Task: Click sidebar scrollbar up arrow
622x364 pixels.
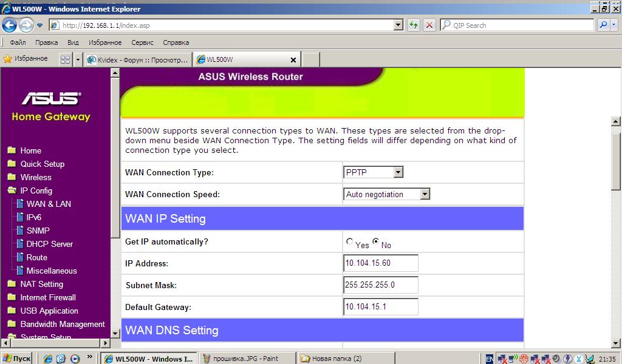Action: tap(115, 73)
